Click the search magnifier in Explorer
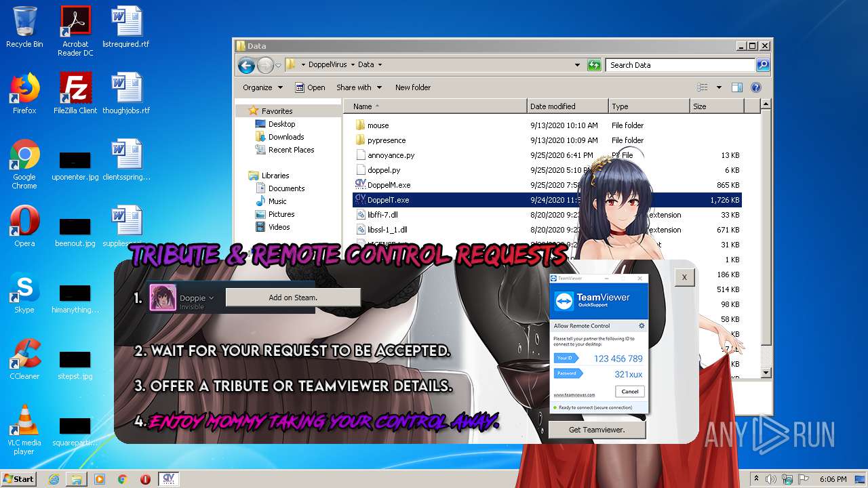 pos(763,65)
